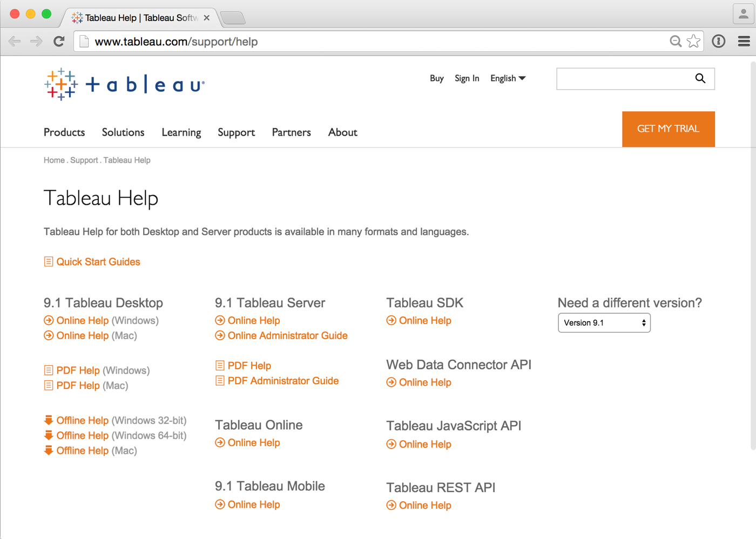Open the Partners menu

tap(292, 132)
